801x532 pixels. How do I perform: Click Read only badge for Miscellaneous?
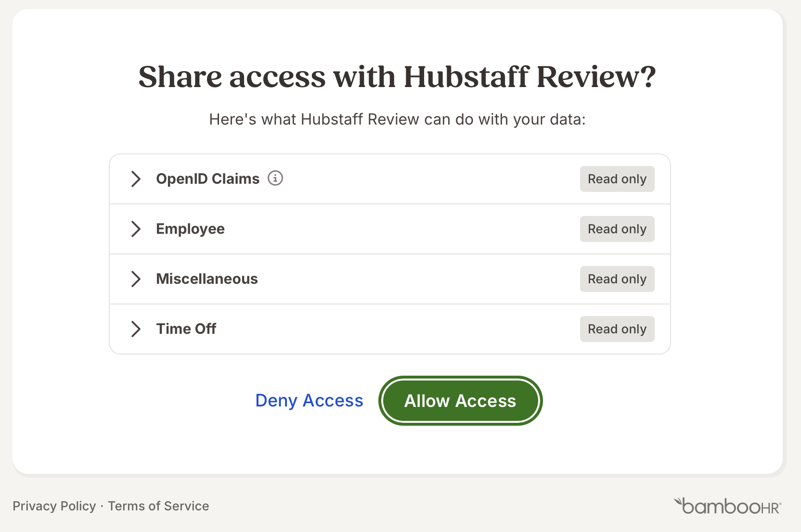tap(617, 279)
